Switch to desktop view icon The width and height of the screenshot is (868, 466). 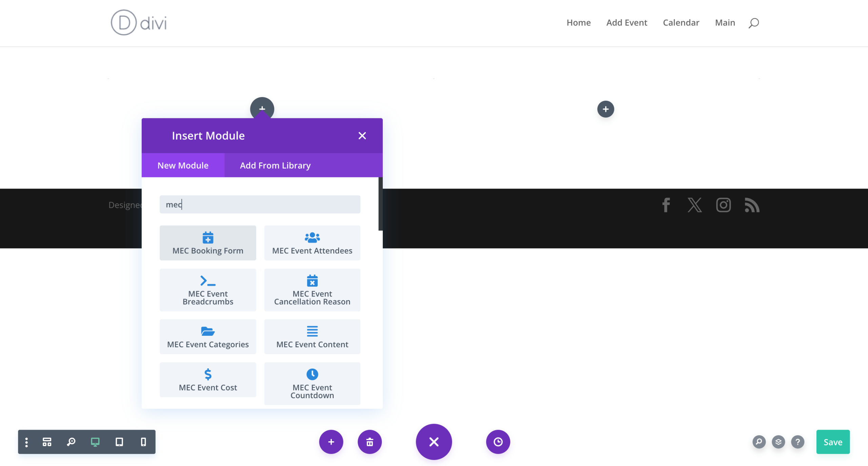95,442
